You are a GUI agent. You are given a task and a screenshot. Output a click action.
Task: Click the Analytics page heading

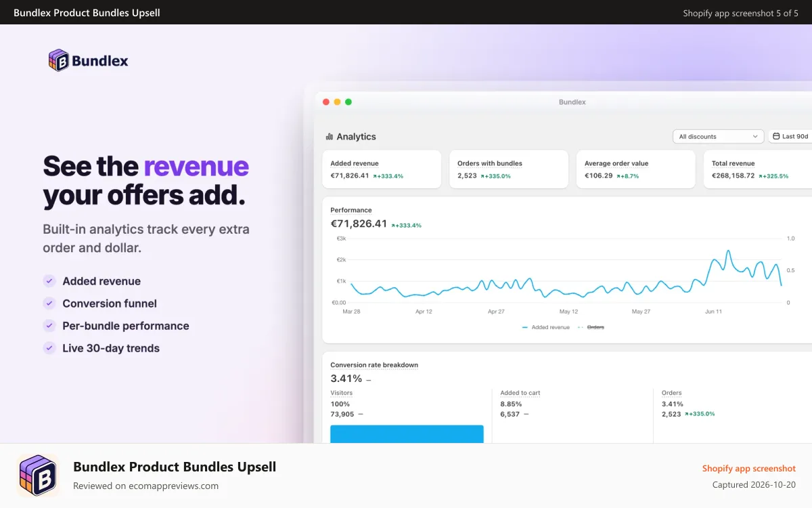(356, 137)
